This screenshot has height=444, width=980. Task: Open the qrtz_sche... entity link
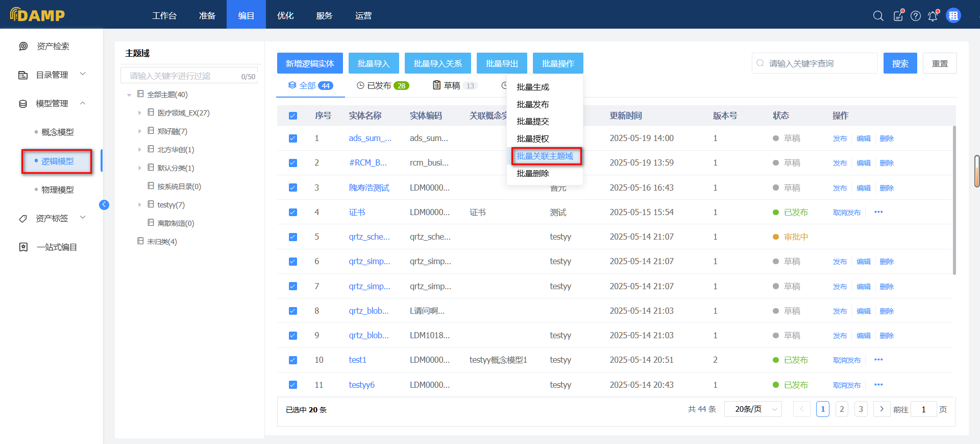[369, 237]
